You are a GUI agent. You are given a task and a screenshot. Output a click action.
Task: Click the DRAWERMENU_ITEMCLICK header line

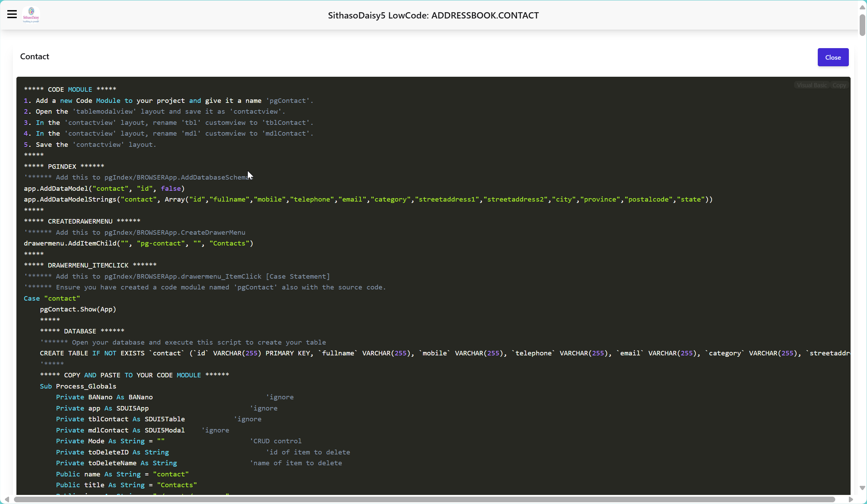pos(90,265)
